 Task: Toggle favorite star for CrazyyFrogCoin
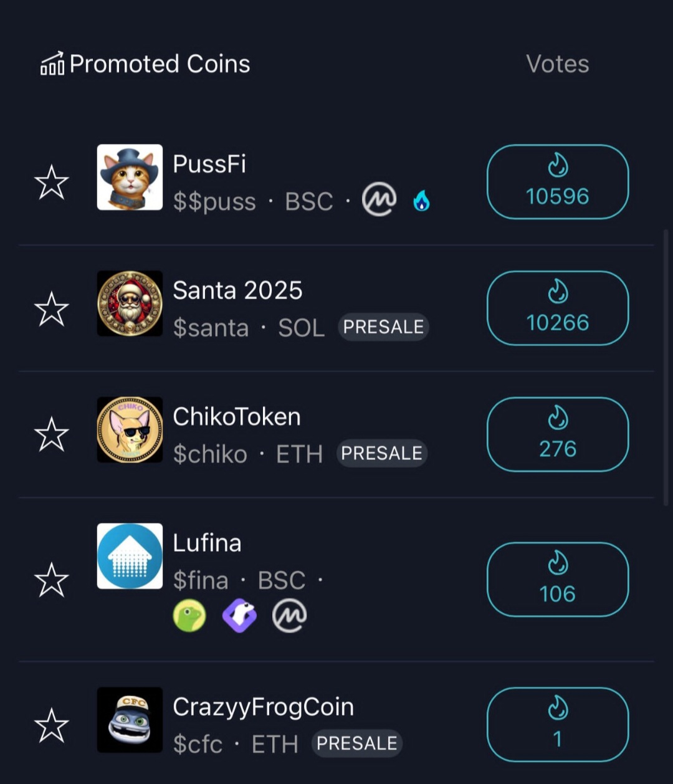(51, 725)
